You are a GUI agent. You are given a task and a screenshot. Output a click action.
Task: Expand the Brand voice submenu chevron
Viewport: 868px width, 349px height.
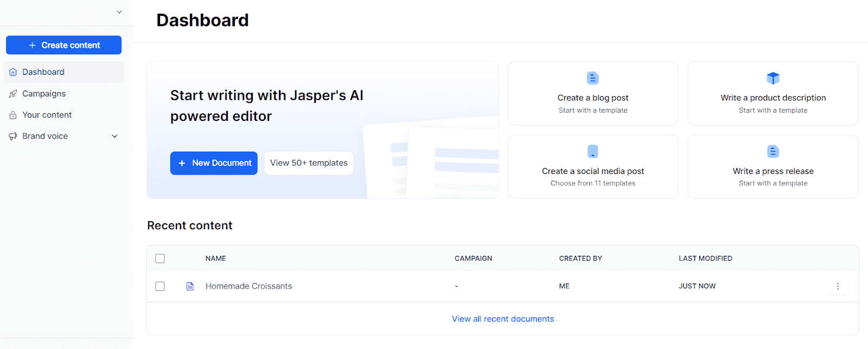click(114, 136)
